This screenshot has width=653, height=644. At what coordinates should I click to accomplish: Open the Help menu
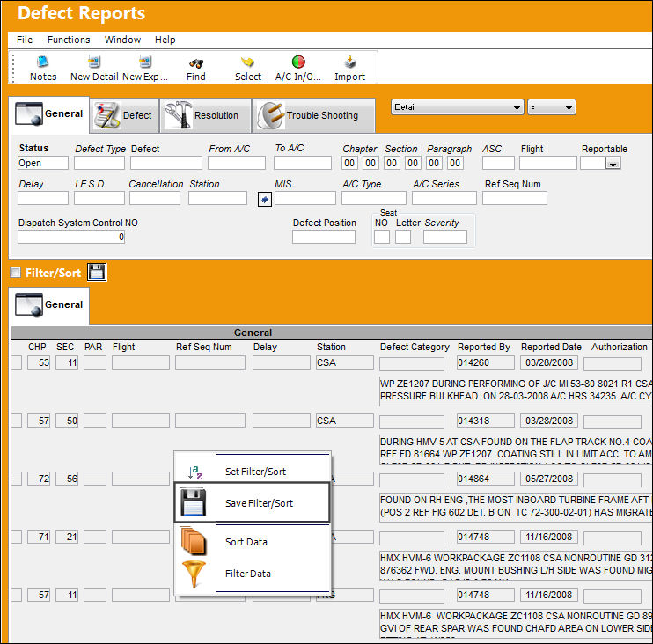point(165,40)
